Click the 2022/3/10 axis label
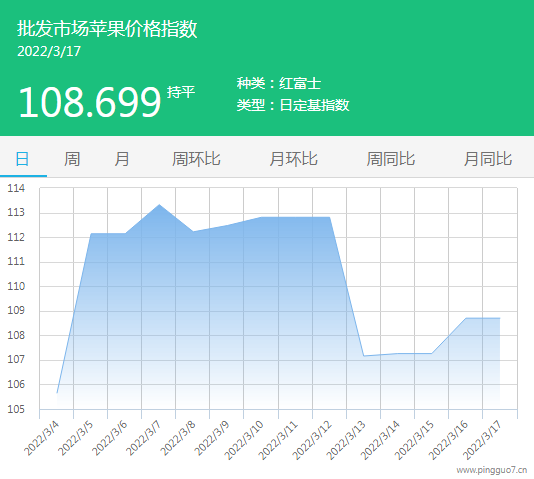 (244, 439)
